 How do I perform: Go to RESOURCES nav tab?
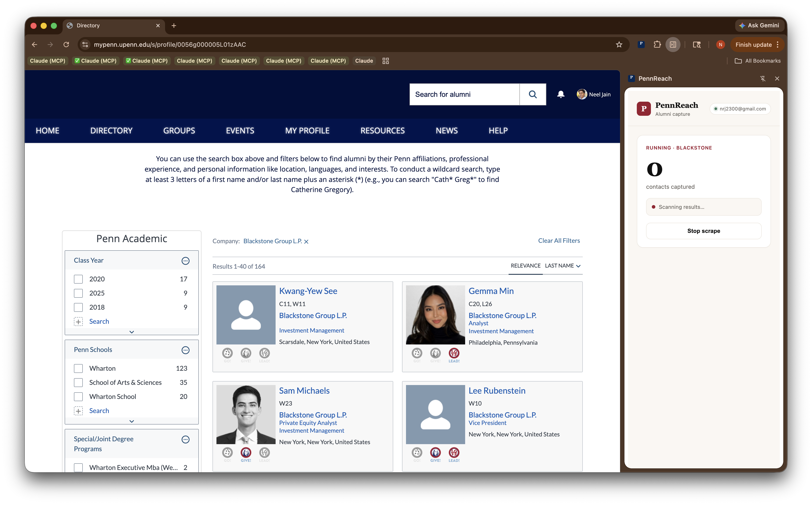[x=382, y=131]
